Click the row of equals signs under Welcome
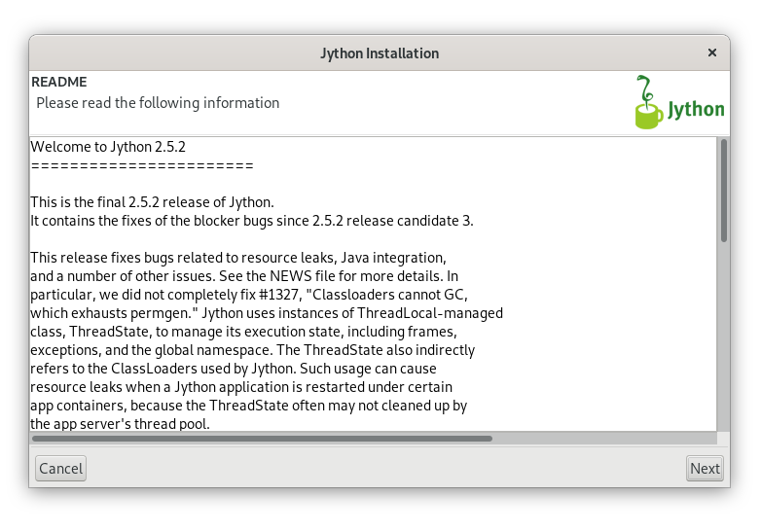 point(142,166)
